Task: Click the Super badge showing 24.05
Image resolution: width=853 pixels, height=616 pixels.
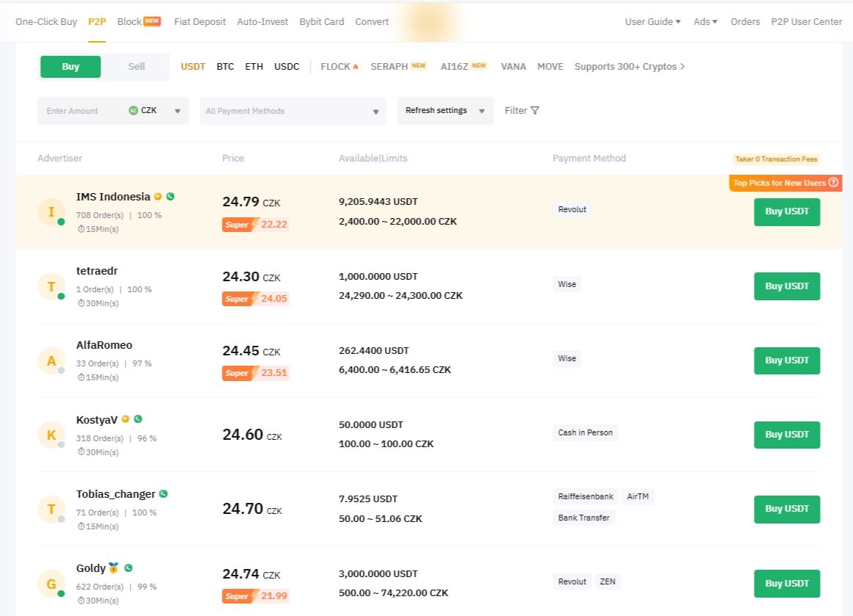Action: [x=255, y=299]
